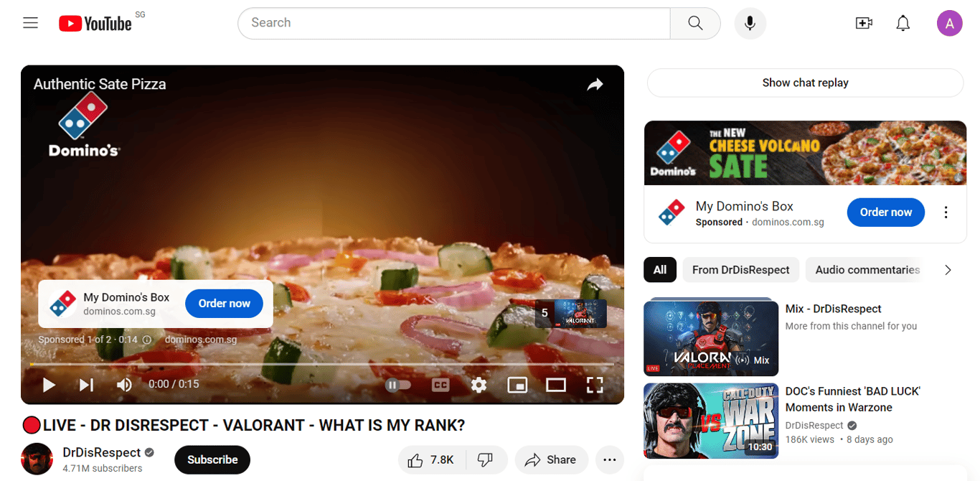Enter fullscreen mode

[595, 385]
